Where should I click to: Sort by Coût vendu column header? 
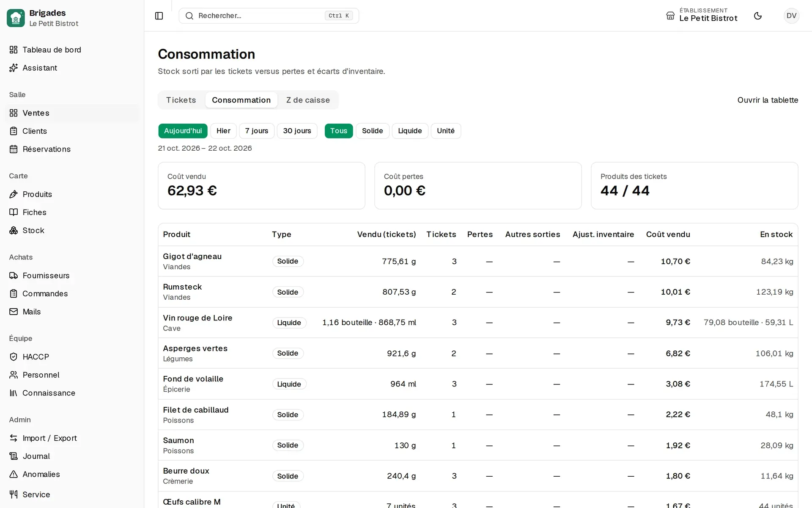coord(668,235)
